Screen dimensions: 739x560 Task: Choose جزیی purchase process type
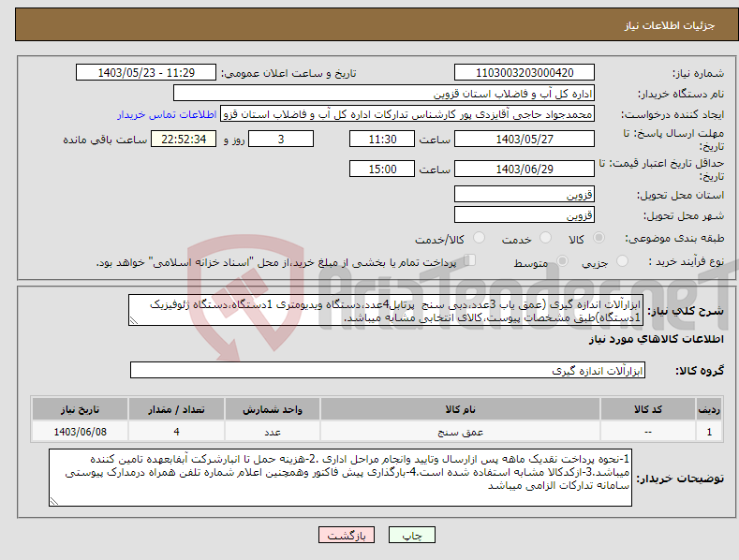coord(623,261)
